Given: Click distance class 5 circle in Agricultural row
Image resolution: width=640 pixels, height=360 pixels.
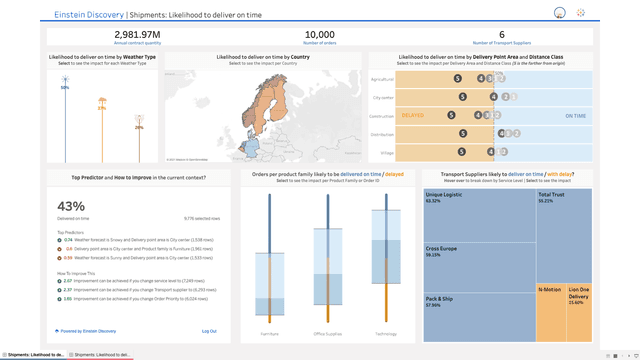Looking at the screenshot, I should click(458, 78).
